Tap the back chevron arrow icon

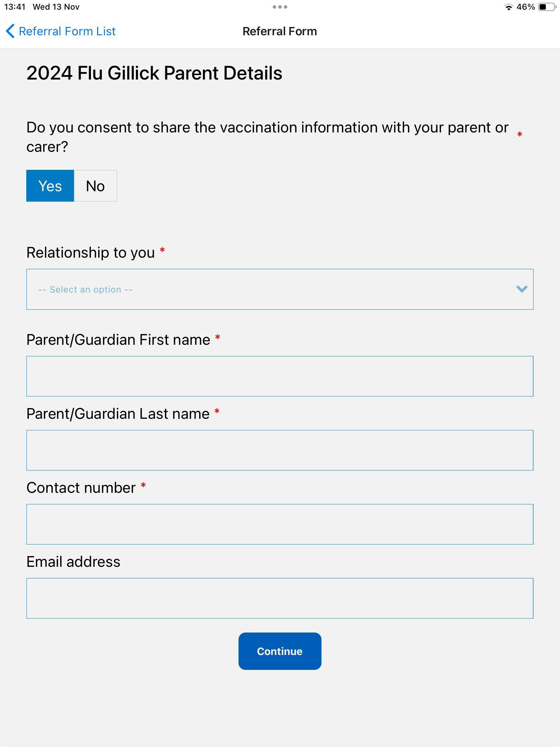pos(10,31)
